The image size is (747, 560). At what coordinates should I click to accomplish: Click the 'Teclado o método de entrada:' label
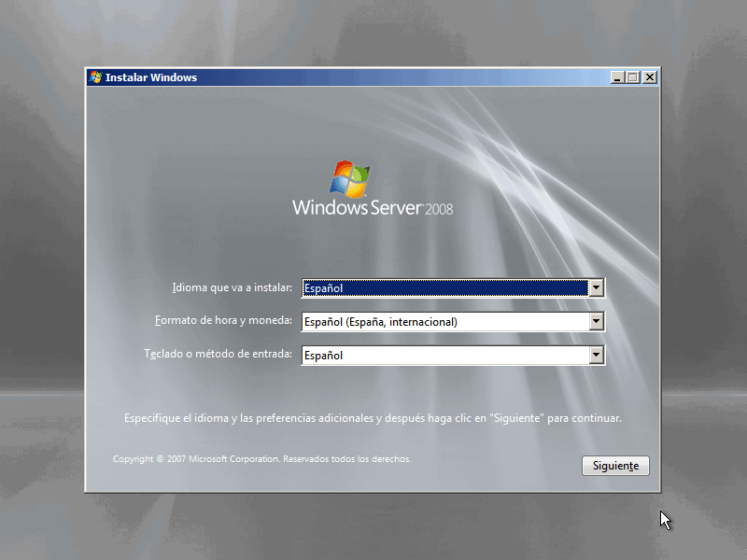click(x=218, y=354)
